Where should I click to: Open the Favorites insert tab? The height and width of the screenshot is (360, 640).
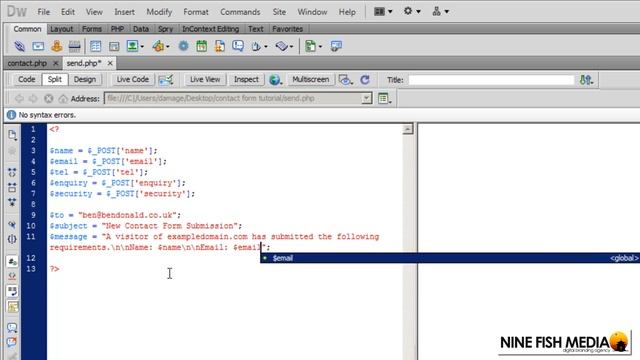[x=287, y=29]
